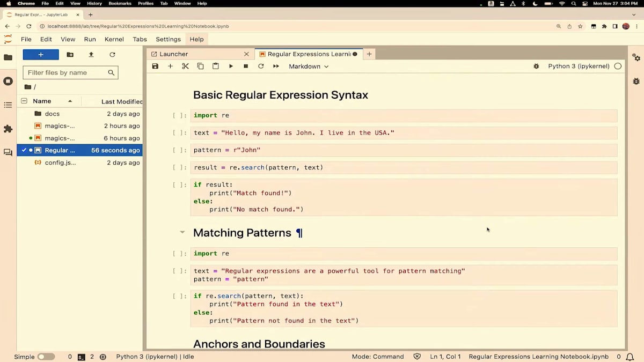
Task: Close the Launcher tab
Action: 247,54
